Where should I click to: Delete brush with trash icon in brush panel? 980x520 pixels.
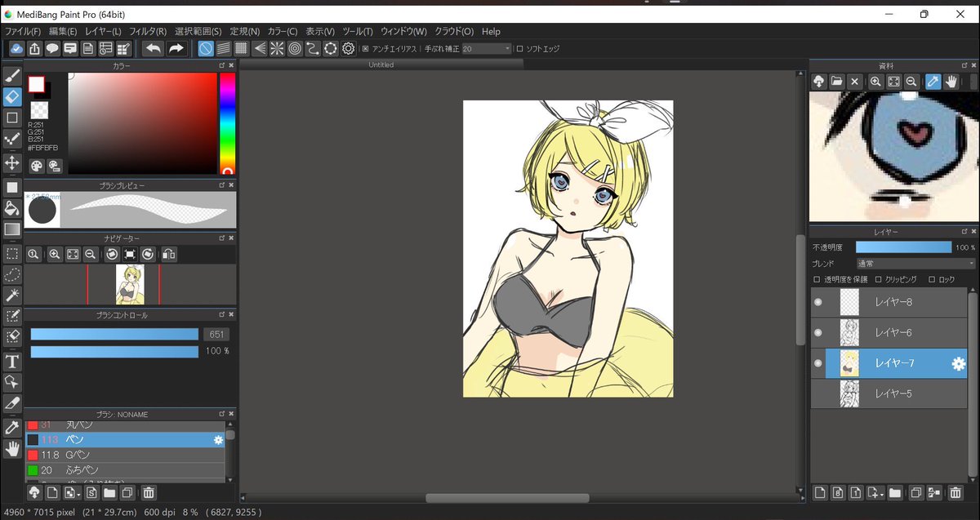[x=149, y=492]
